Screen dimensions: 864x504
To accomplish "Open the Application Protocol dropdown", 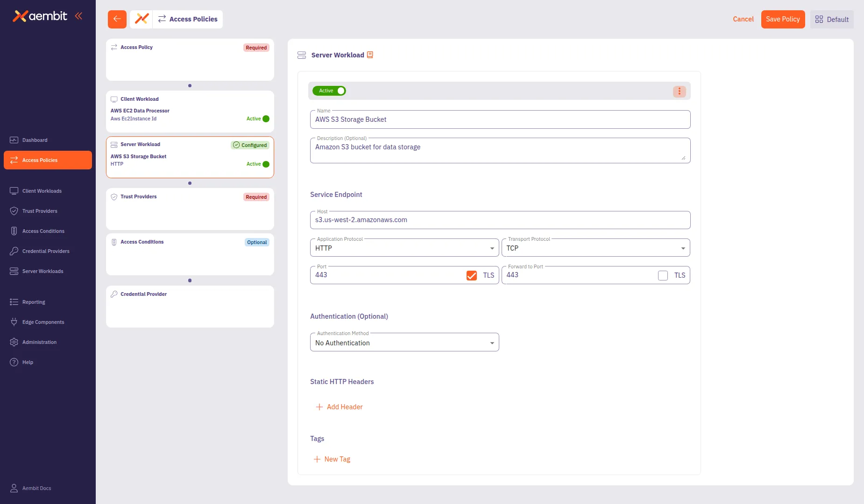I will 404,248.
